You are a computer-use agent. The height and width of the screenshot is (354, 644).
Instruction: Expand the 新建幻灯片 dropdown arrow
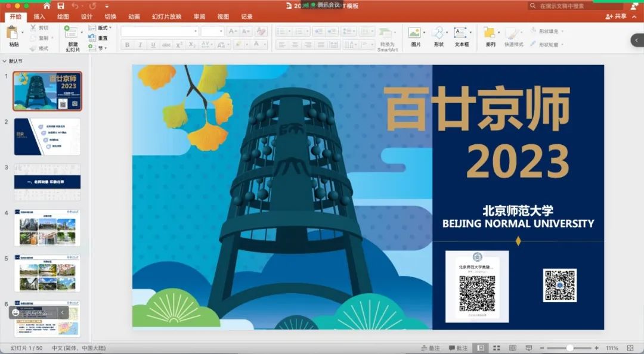[82, 32]
